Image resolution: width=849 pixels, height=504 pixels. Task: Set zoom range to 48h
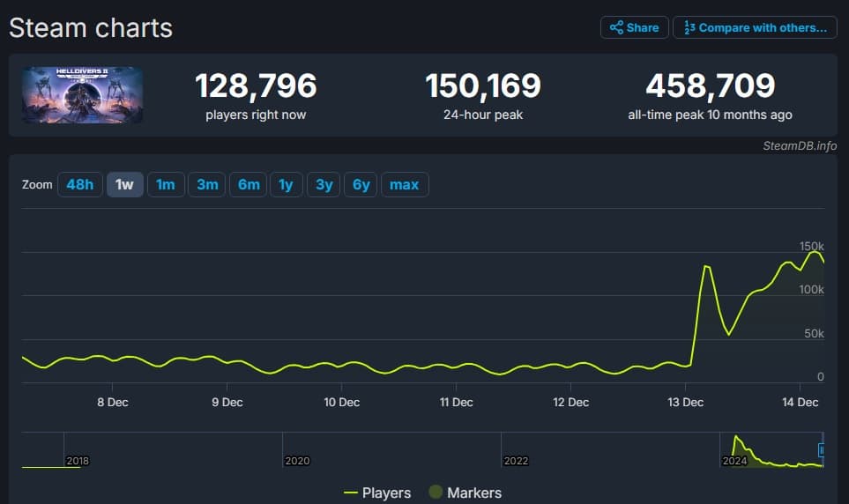pos(80,185)
